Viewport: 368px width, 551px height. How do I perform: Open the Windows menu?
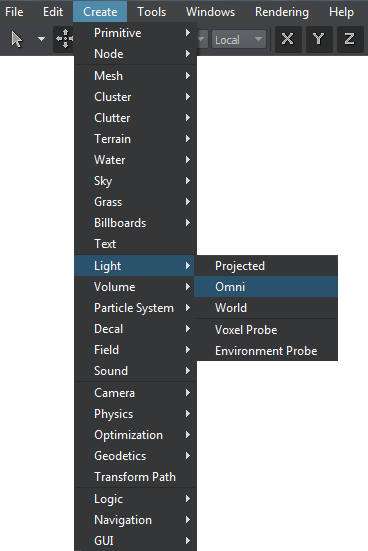coord(211,12)
